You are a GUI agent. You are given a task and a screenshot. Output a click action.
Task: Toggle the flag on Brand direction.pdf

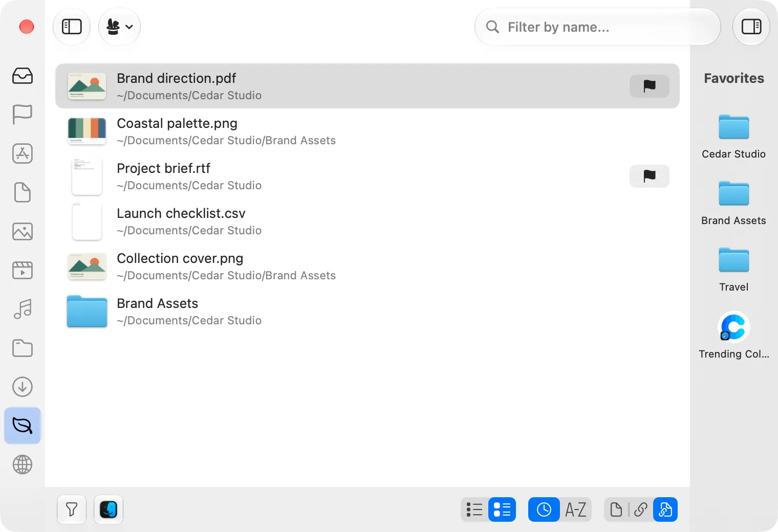click(x=650, y=86)
